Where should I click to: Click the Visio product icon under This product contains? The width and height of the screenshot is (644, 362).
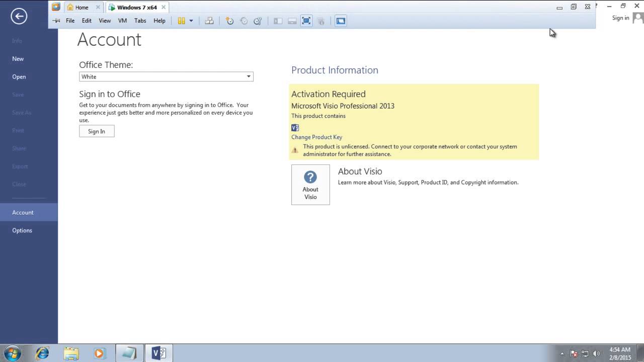(295, 128)
